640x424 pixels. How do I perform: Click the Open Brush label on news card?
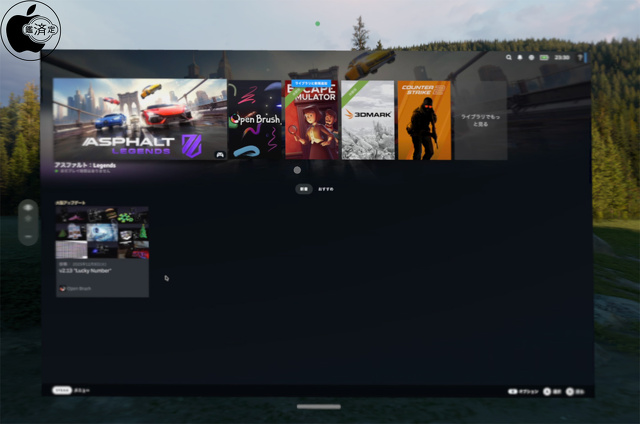78,289
